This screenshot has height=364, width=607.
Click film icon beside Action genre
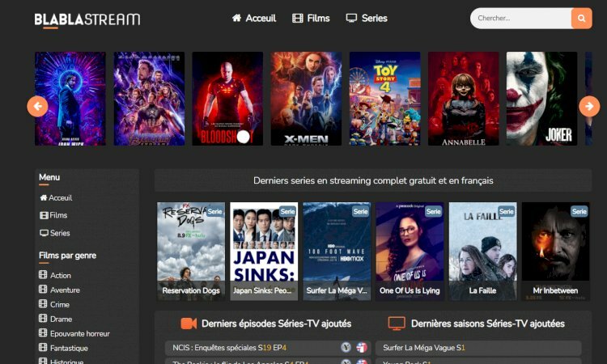43,275
